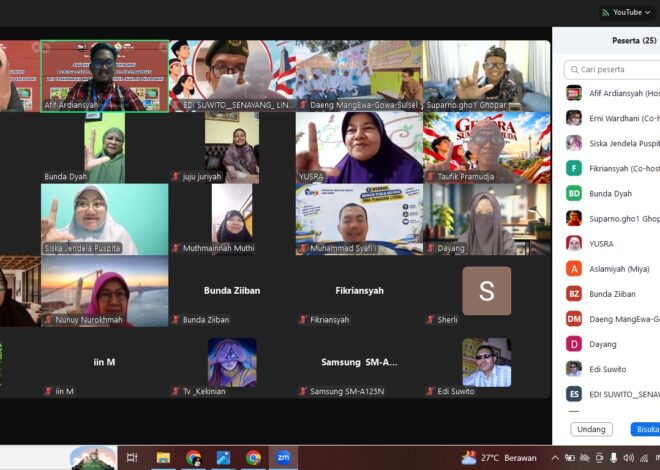The height and width of the screenshot is (470, 660).
Task: Select the Fikriansyah participant tile
Action: click(359, 291)
